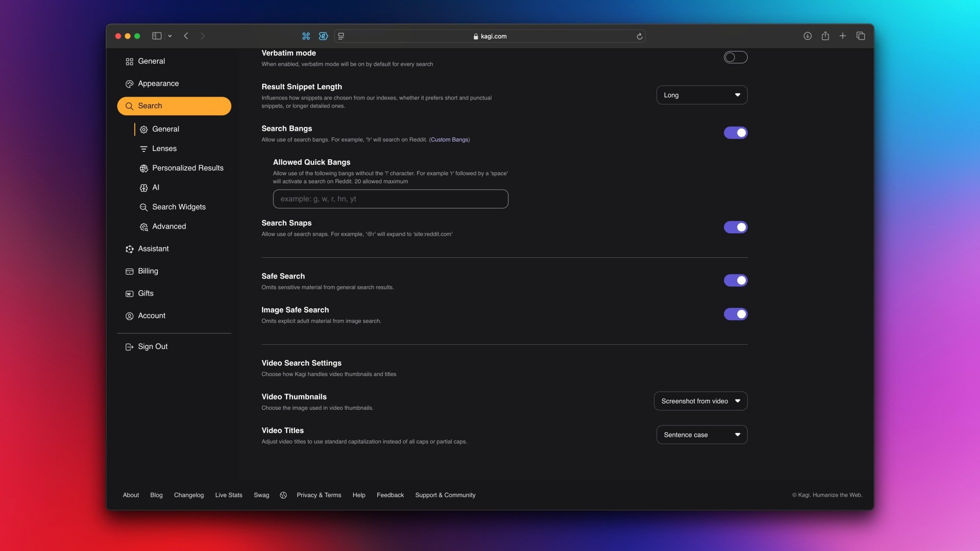The image size is (980, 551).
Task: Open the Changelog footer link
Action: click(x=189, y=495)
